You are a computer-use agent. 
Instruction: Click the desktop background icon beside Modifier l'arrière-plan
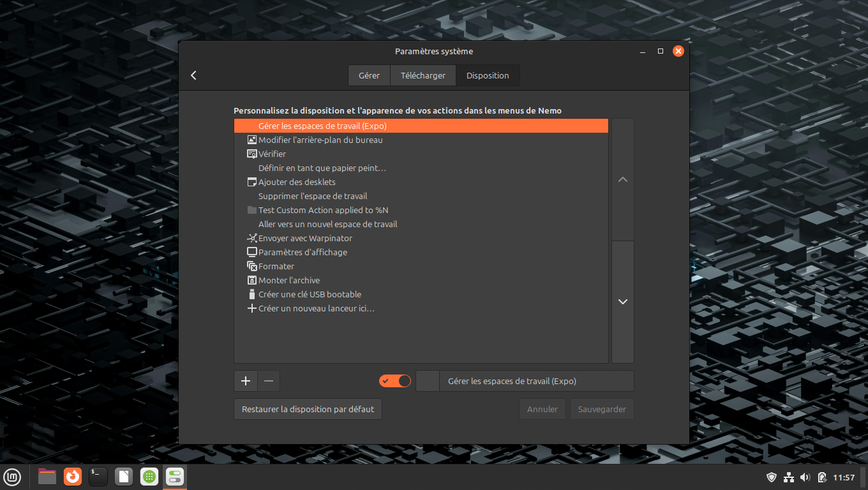tap(251, 140)
